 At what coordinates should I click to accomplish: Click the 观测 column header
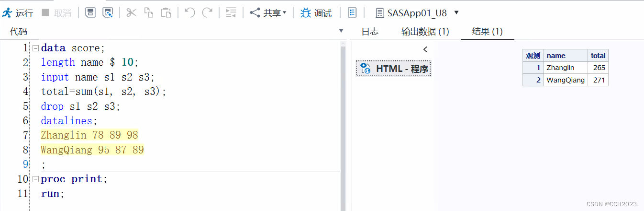(x=533, y=56)
